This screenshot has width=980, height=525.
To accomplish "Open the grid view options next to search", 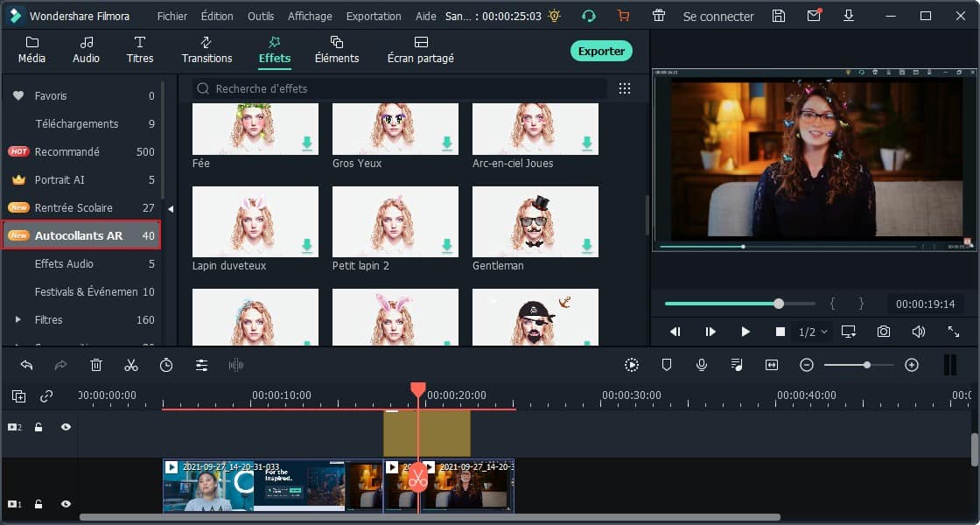I will pyautogui.click(x=625, y=88).
